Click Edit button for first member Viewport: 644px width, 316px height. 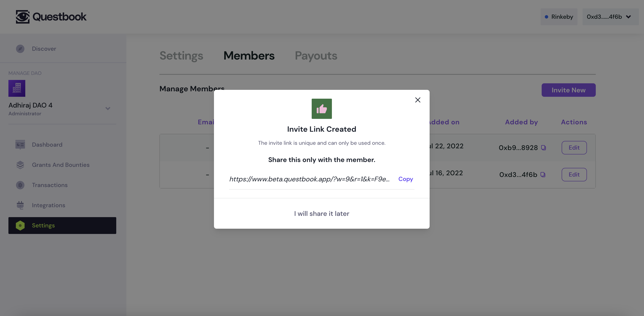click(574, 147)
